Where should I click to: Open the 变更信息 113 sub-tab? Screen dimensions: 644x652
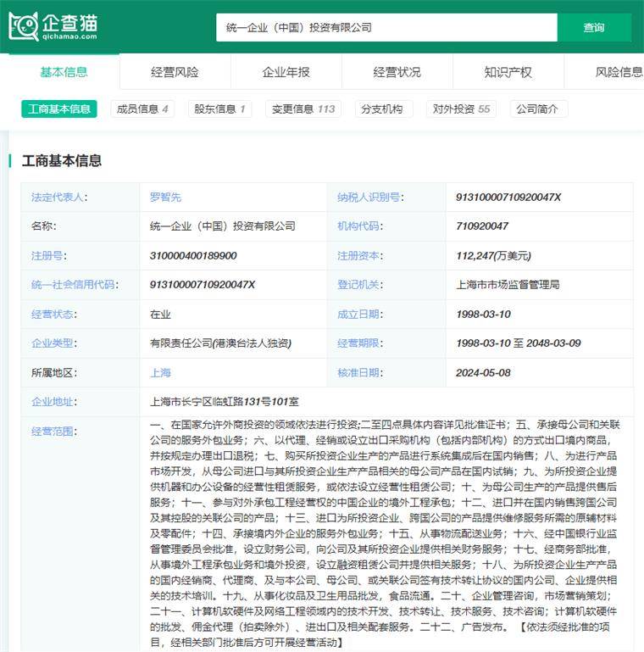tap(303, 109)
